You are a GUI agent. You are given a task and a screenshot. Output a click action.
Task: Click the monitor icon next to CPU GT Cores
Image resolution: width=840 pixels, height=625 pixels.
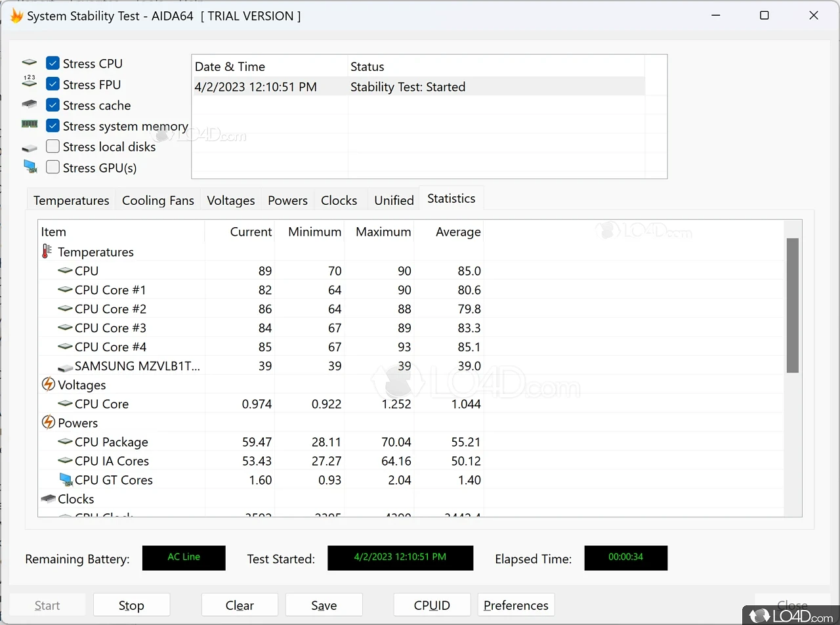(65, 480)
